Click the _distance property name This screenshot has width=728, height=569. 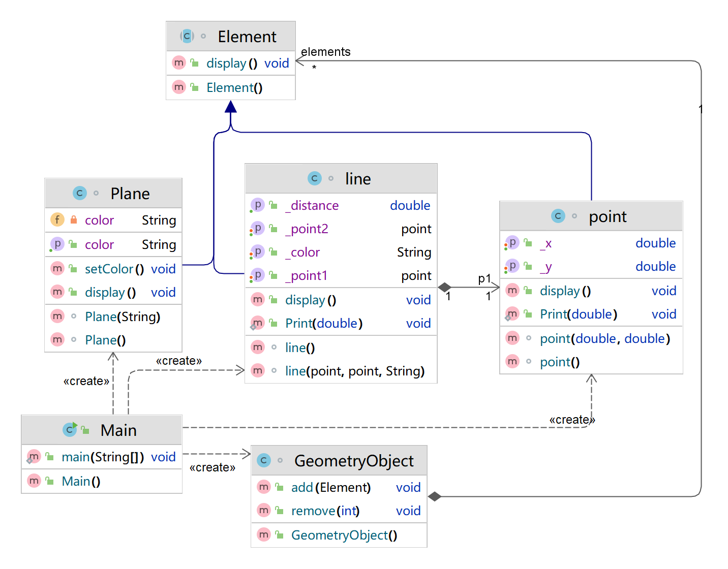click(x=312, y=205)
